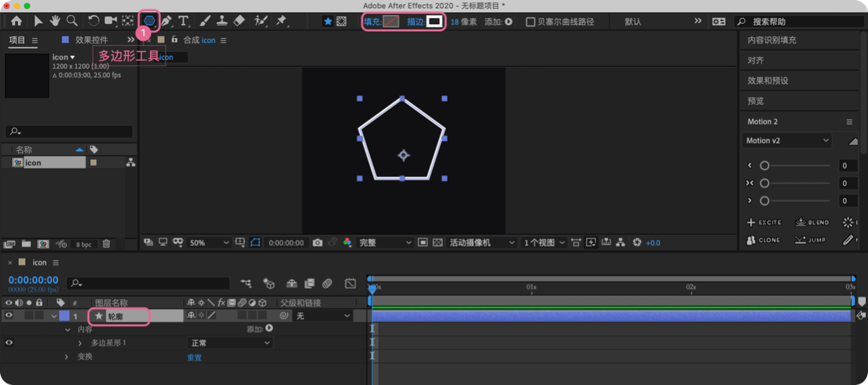The image size is (868, 385).
Task: Select the Polygon shape tool
Action: (149, 21)
